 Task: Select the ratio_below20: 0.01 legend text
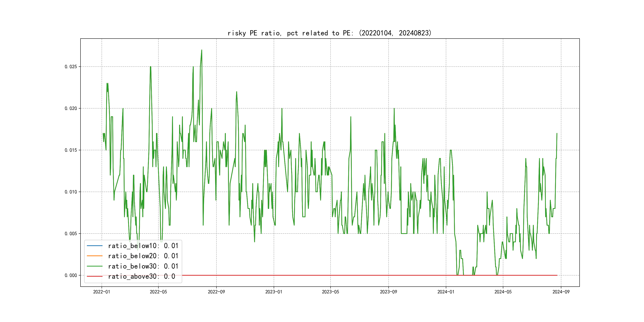(143, 256)
